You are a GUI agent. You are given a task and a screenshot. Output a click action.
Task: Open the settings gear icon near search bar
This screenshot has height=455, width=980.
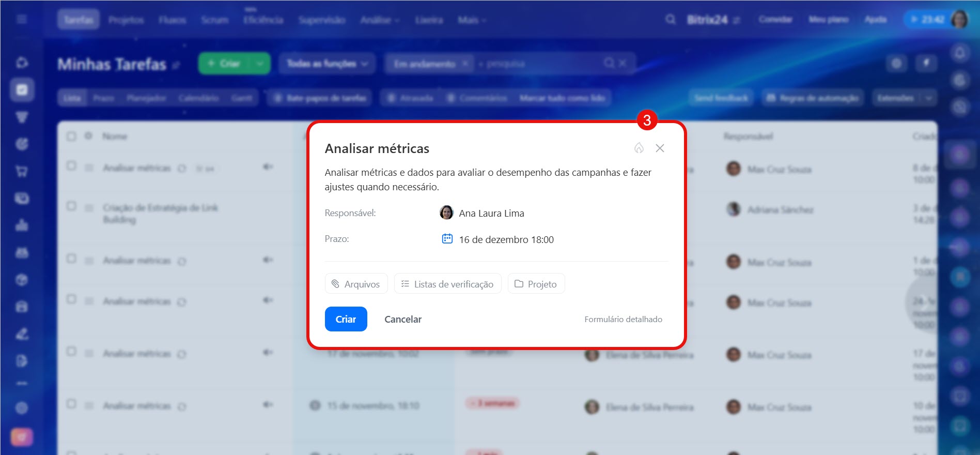(x=896, y=64)
